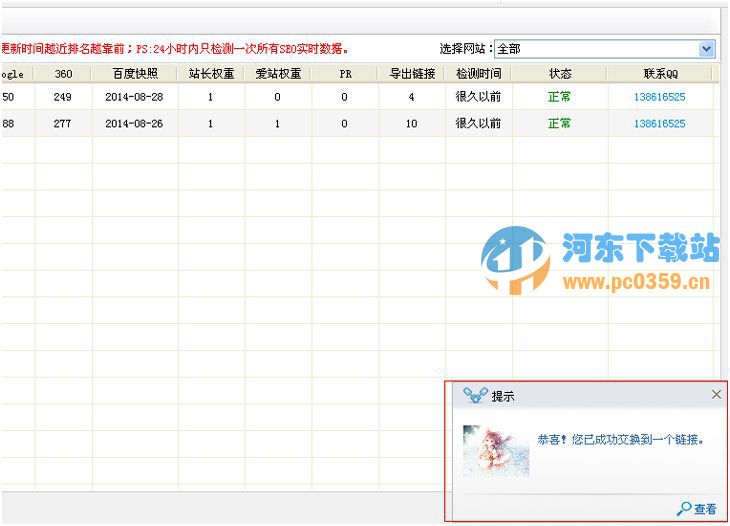
Task: Close the 提示 notification popup
Action: (x=716, y=395)
